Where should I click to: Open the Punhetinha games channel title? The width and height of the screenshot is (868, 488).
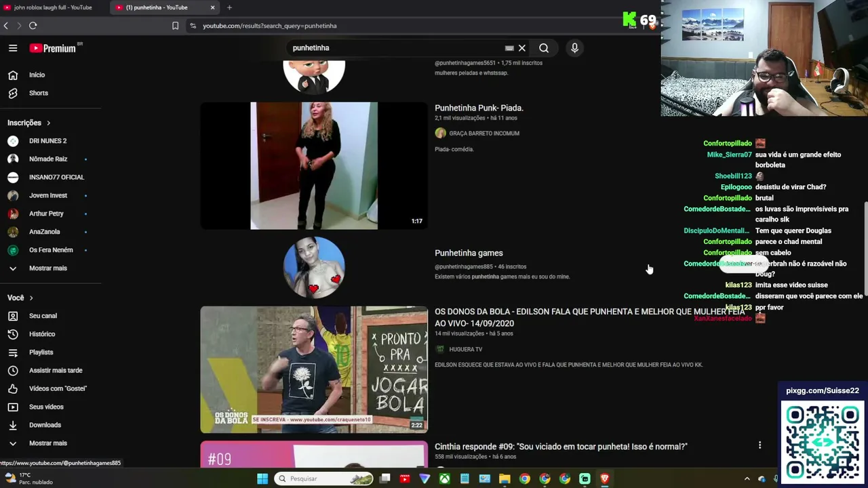469,253
